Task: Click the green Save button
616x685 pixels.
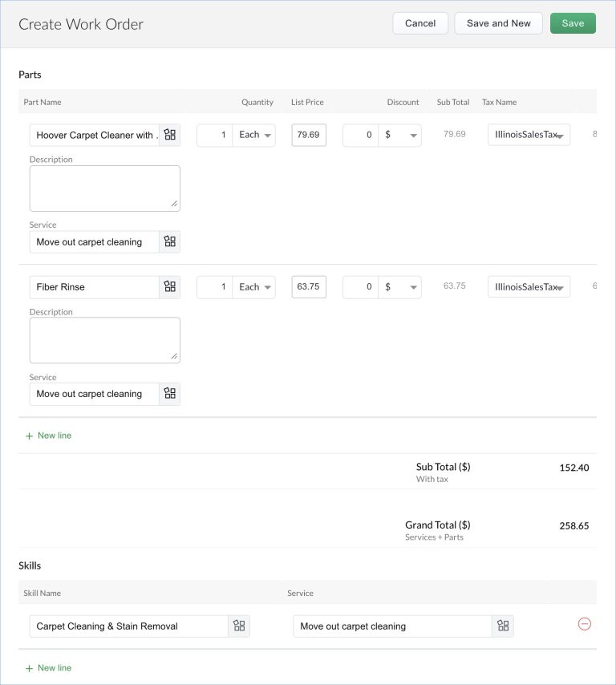Action: pos(573,23)
